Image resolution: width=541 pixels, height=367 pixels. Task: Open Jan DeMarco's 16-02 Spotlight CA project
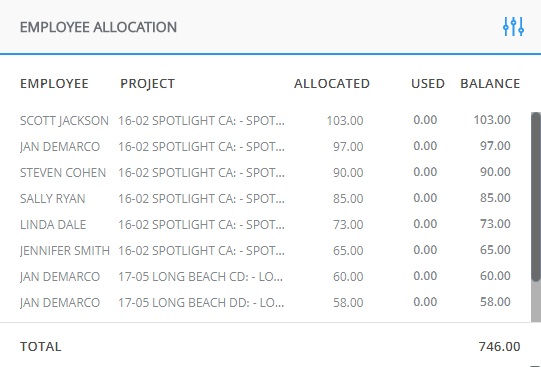pos(201,147)
